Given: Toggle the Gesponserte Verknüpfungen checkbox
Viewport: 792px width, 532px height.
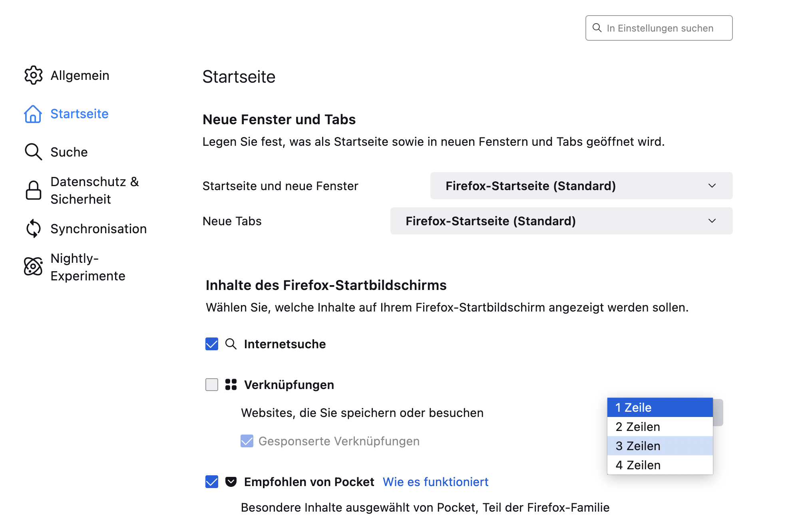Looking at the screenshot, I should coord(247,441).
